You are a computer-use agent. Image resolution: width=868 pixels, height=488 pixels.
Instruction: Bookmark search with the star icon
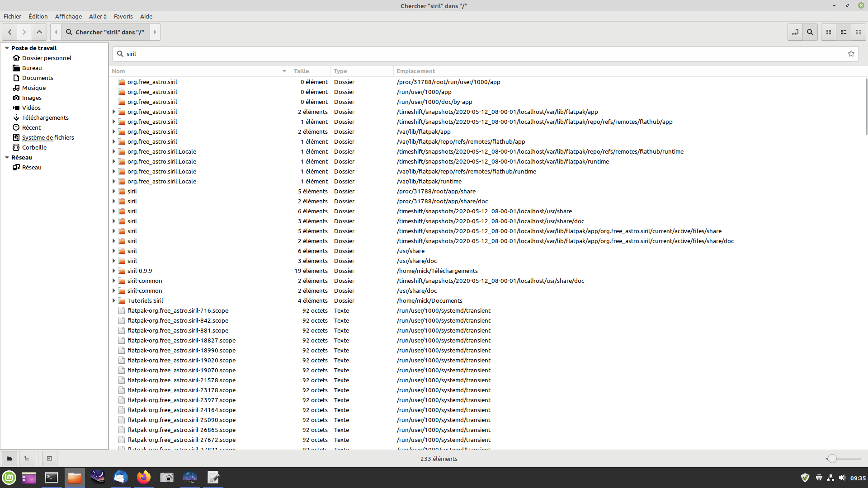pos(851,54)
